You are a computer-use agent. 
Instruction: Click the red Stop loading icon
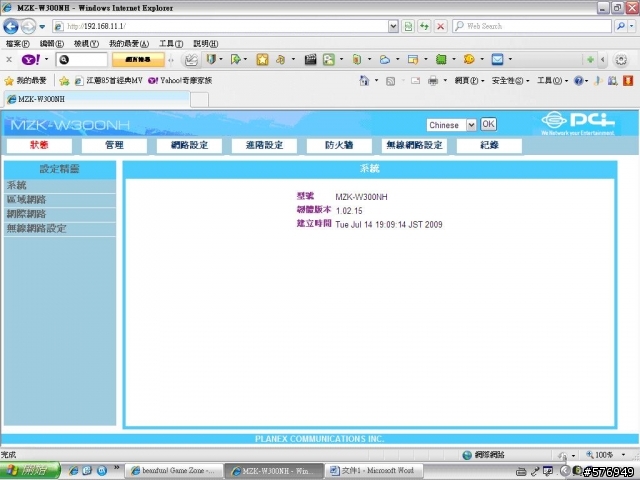[x=440, y=27]
